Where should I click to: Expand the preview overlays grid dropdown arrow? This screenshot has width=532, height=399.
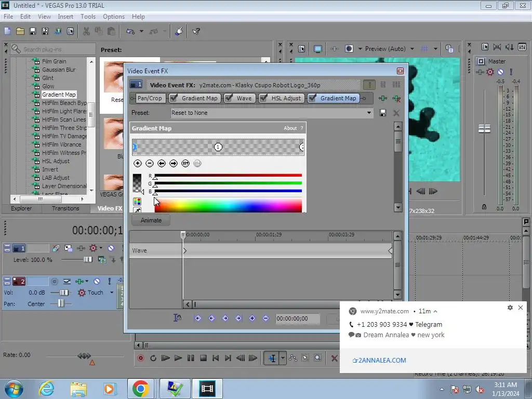(435, 49)
